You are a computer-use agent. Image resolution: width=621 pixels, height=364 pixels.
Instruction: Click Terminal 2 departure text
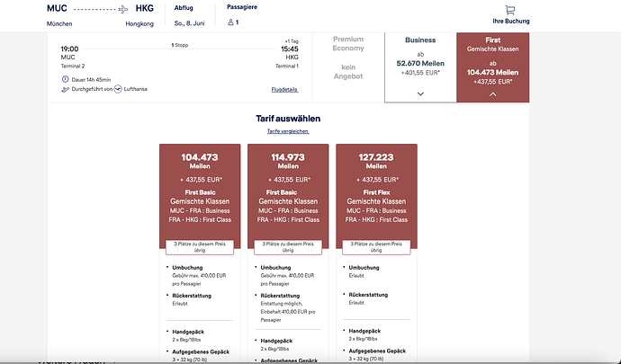(73, 67)
